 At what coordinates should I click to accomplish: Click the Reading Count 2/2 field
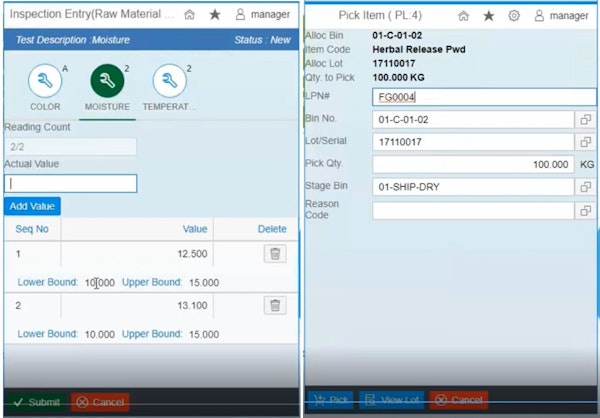pyautogui.click(x=71, y=147)
